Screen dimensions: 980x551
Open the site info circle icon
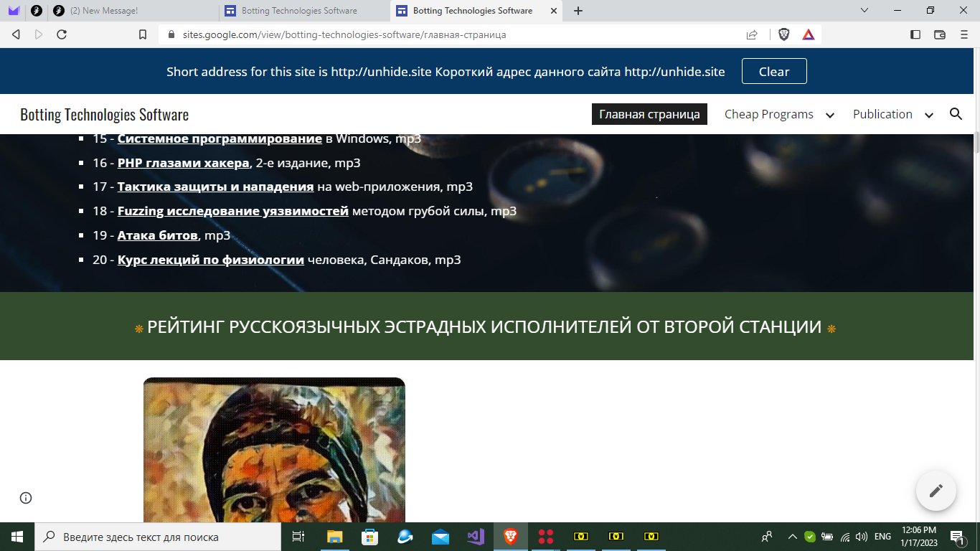coord(26,498)
